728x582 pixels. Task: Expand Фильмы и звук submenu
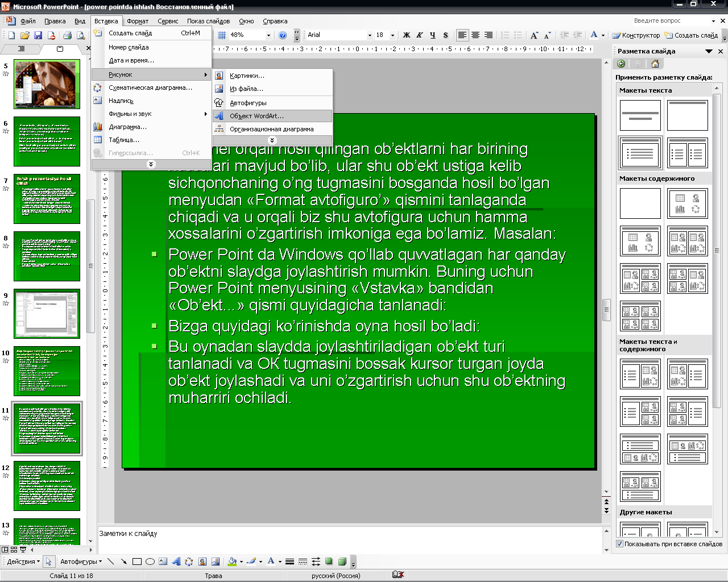pos(151,114)
